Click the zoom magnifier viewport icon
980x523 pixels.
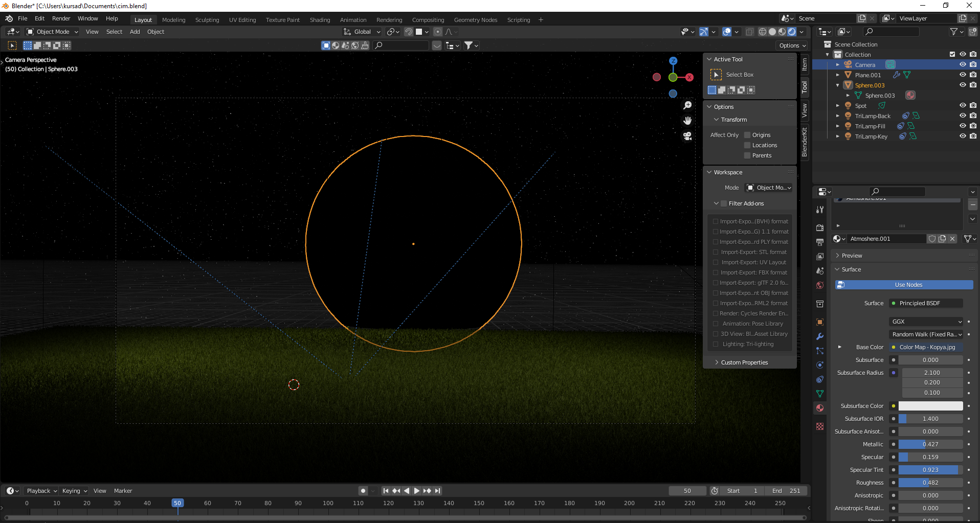click(687, 105)
